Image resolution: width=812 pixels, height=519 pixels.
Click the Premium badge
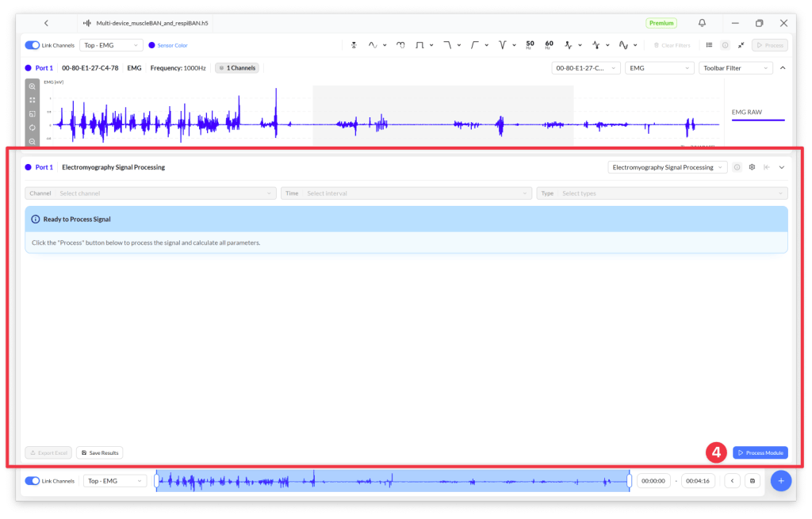(661, 23)
